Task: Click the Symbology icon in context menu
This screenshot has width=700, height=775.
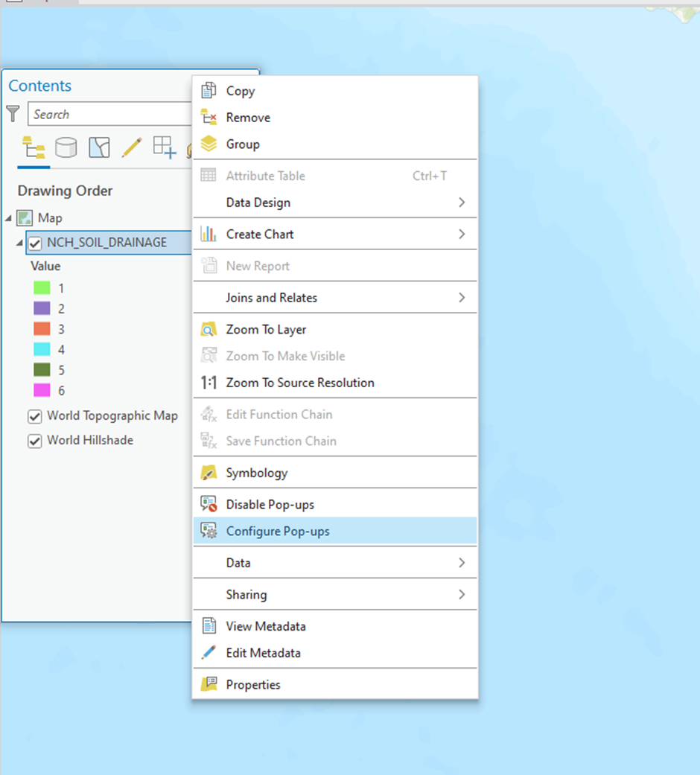Action: (207, 473)
